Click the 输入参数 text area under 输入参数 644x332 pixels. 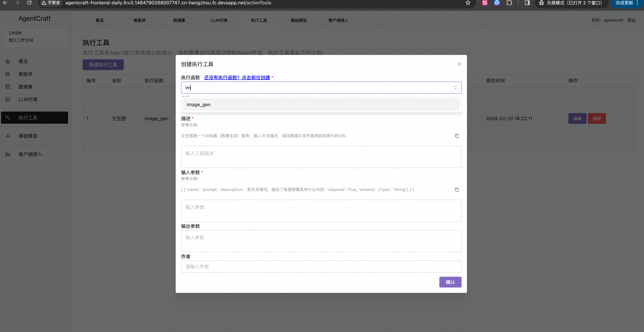coord(321,211)
